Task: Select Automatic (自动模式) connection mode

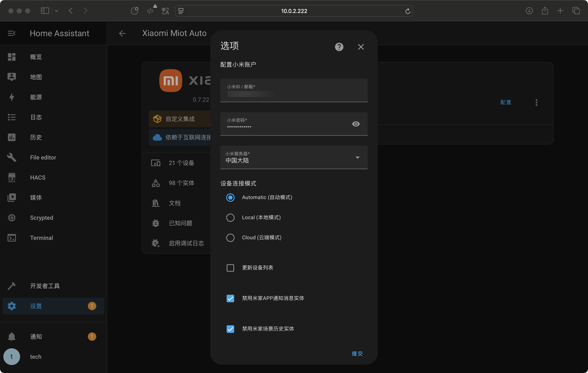Action: tap(230, 197)
